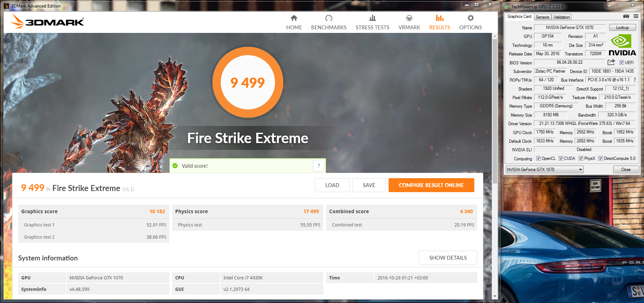The width and height of the screenshot is (644, 303).
Task: Click the Device ID field 10DE 1B81
Action: point(612,71)
